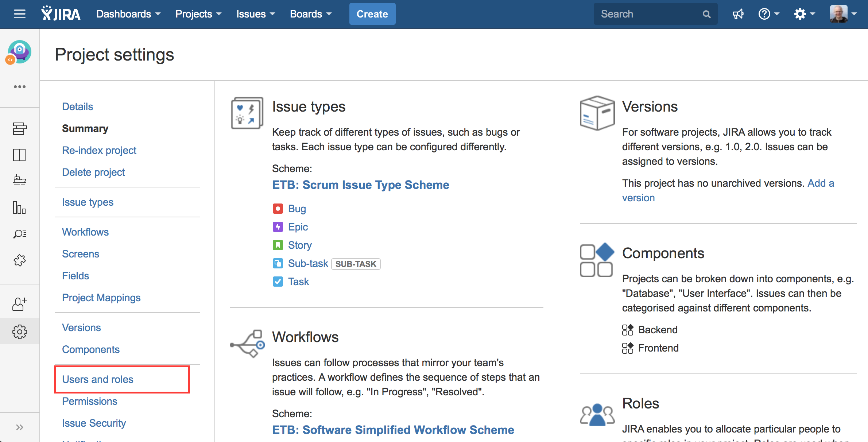The width and height of the screenshot is (868, 442).
Task: Open Workflows in settings sidebar
Action: pos(85,232)
